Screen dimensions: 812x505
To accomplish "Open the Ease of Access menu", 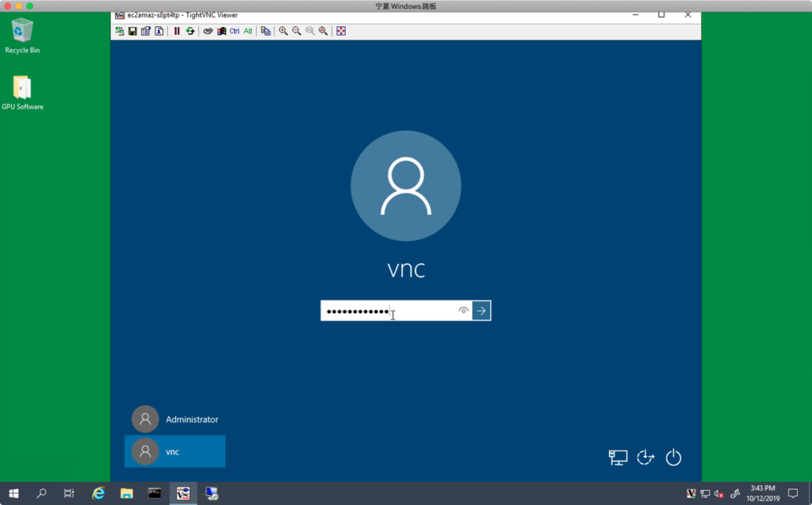I will click(645, 457).
